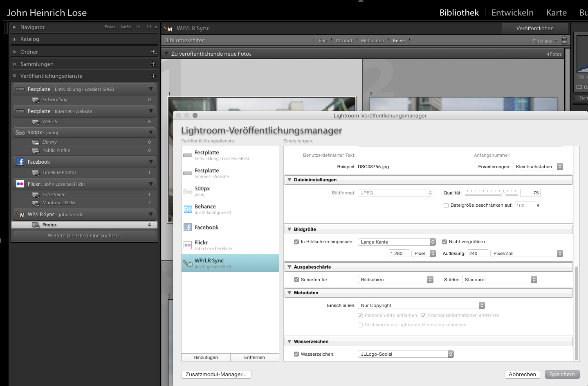
Task: Click the Auflösung input field
Action: 478,253
